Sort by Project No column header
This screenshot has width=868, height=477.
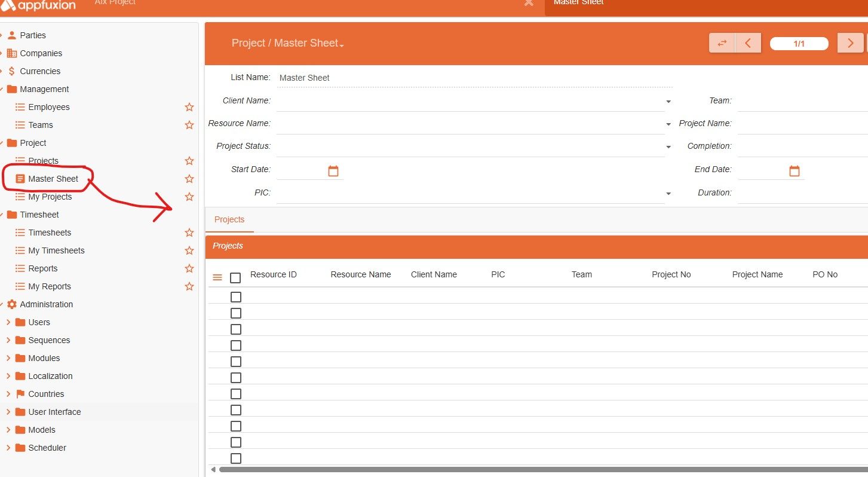(671, 274)
